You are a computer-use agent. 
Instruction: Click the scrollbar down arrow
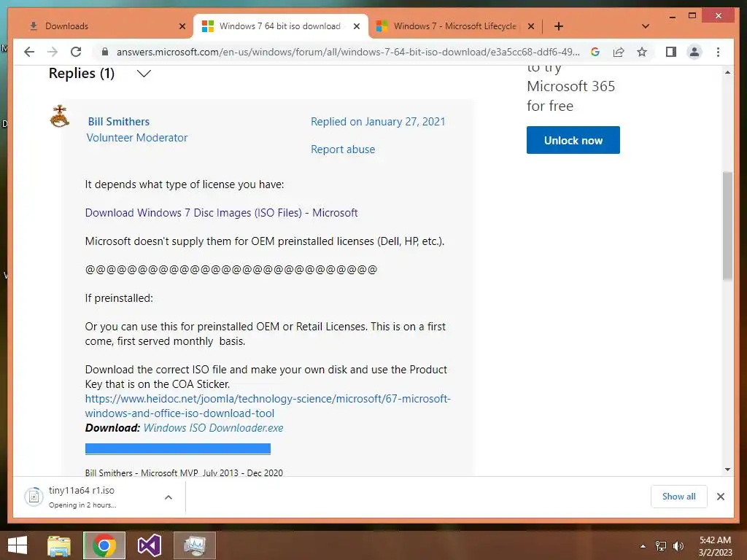tap(727, 469)
